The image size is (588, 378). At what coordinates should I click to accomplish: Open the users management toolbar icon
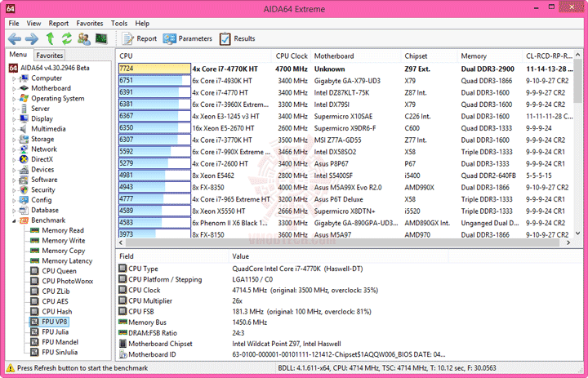coord(84,38)
